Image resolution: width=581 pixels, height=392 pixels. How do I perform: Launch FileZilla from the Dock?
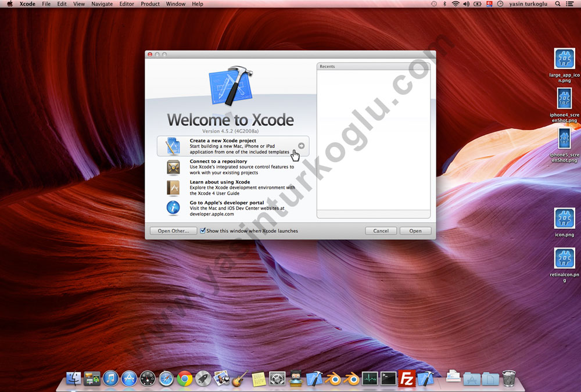(407, 379)
